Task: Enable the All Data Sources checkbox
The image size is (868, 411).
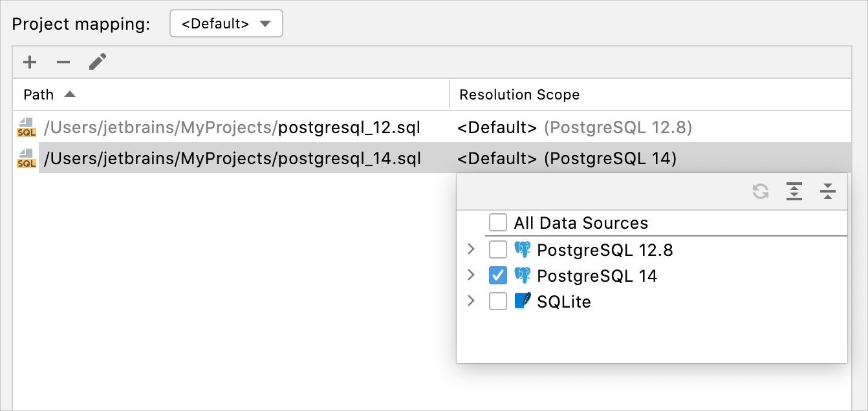Action: 498,223
